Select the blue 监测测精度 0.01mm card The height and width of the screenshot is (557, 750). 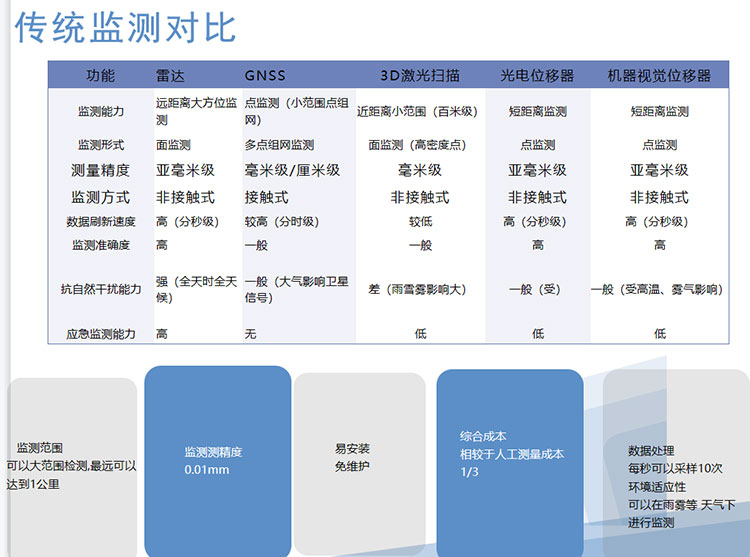[218, 460]
